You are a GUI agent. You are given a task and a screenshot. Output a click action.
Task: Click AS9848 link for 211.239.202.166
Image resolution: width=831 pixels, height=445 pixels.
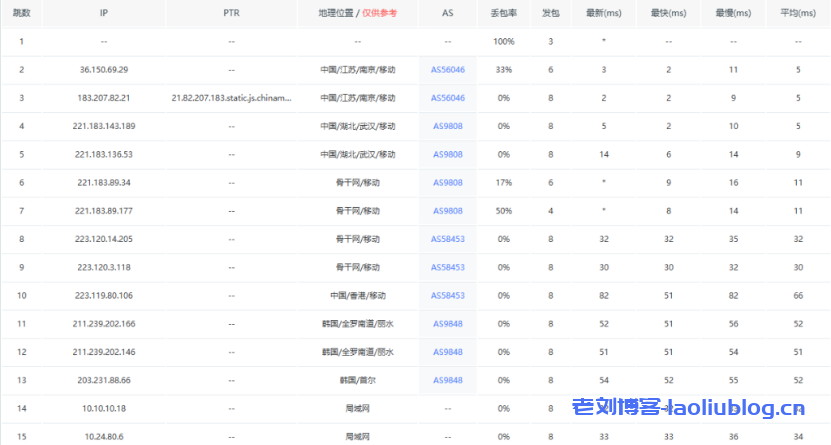pyautogui.click(x=448, y=324)
